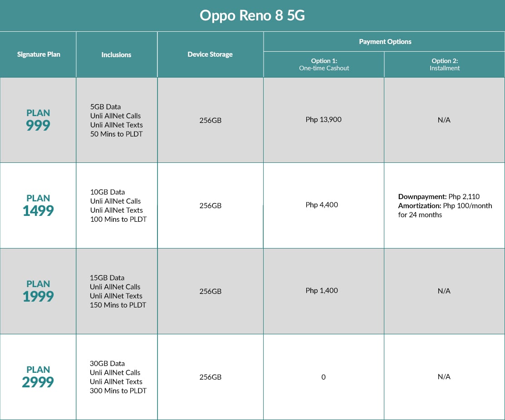This screenshot has width=505, height=420.
Task: Click the PLAN 1499 label
Action: (38, 205)
